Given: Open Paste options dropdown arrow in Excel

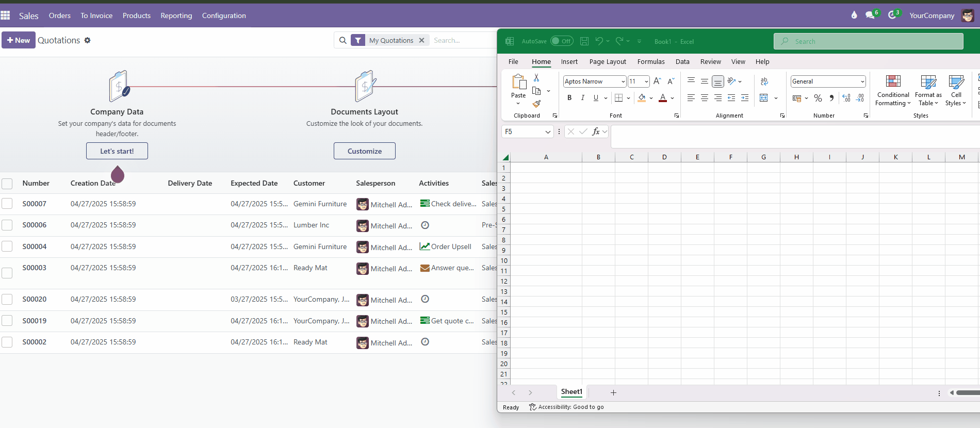Looking at the screenshot, I should point(518,103).
